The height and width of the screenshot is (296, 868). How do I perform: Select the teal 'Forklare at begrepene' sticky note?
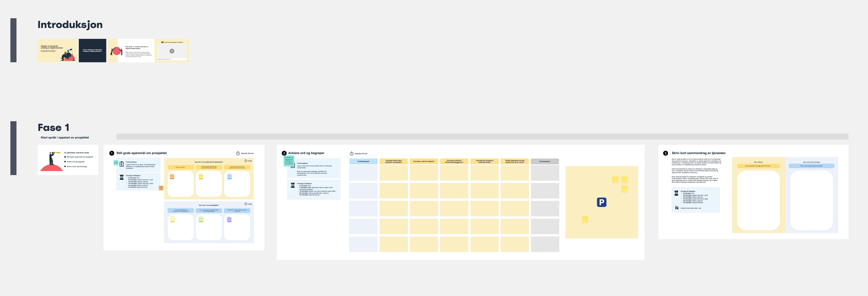coord(289,161)
